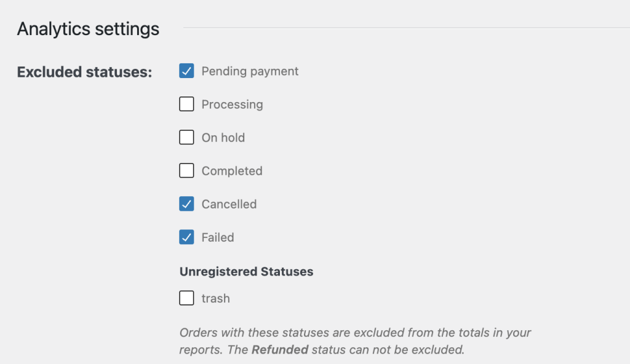
Task: Click the bold Refunded word in description
Action: 280,350
